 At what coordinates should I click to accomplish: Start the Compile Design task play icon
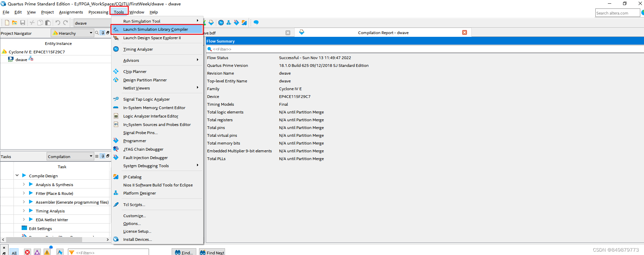pos(24,176)
